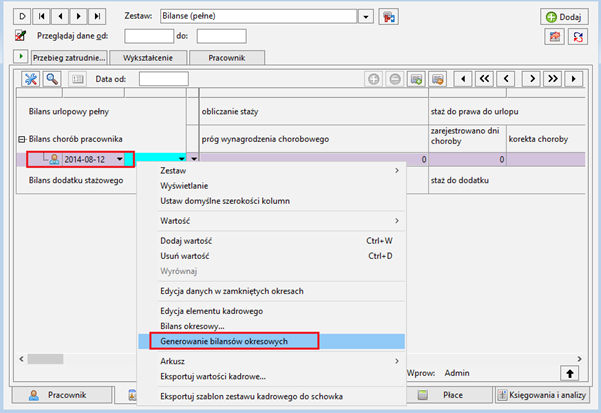Click the employee icon in the 2014-08-12 row
Screen dimensions: 601x413
click(54, 159)
